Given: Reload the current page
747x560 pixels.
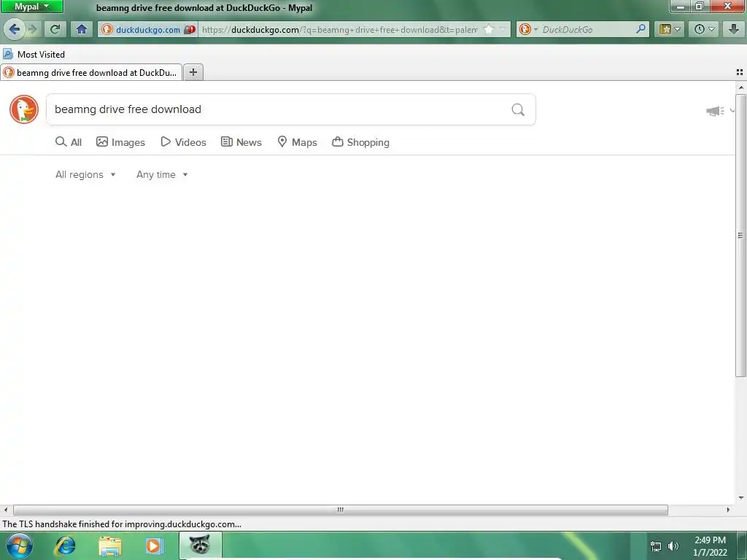Looking at the screenshot, I should (55, 29).
